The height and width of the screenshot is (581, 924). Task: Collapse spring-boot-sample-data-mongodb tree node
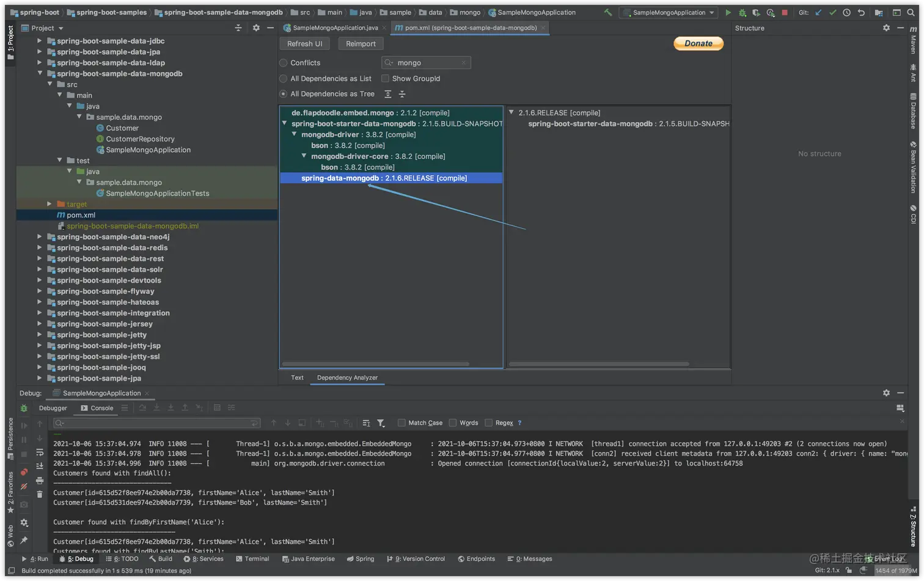coord(40,73)
